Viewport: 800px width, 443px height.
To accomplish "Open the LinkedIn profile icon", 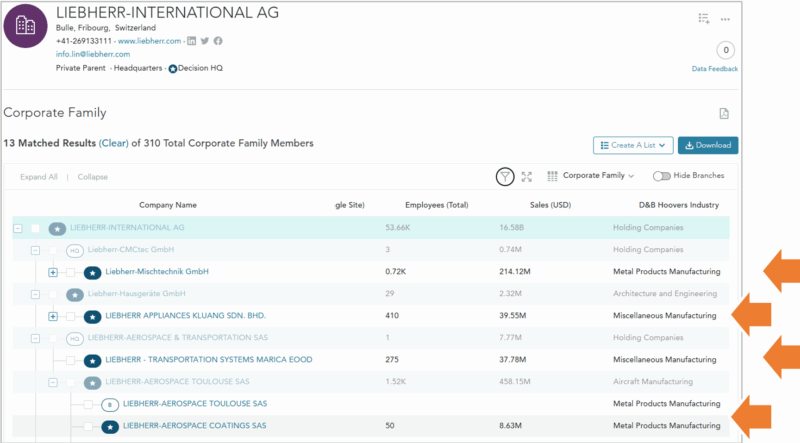I will pos(191,41).
